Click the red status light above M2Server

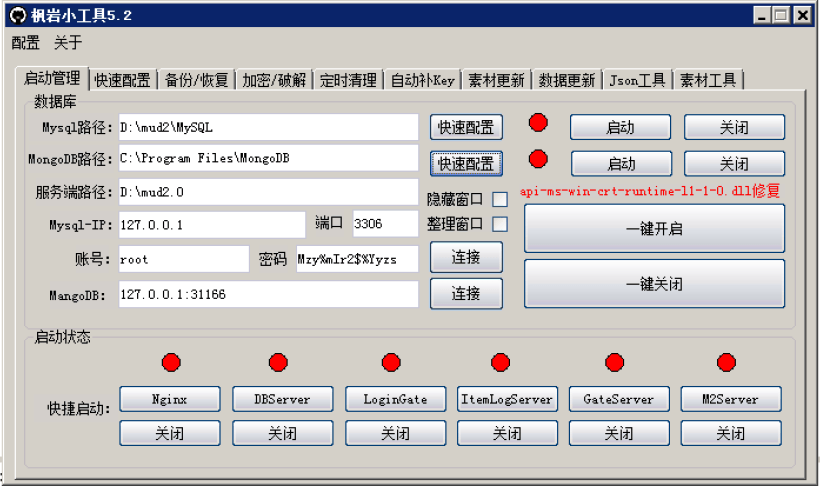726,362
